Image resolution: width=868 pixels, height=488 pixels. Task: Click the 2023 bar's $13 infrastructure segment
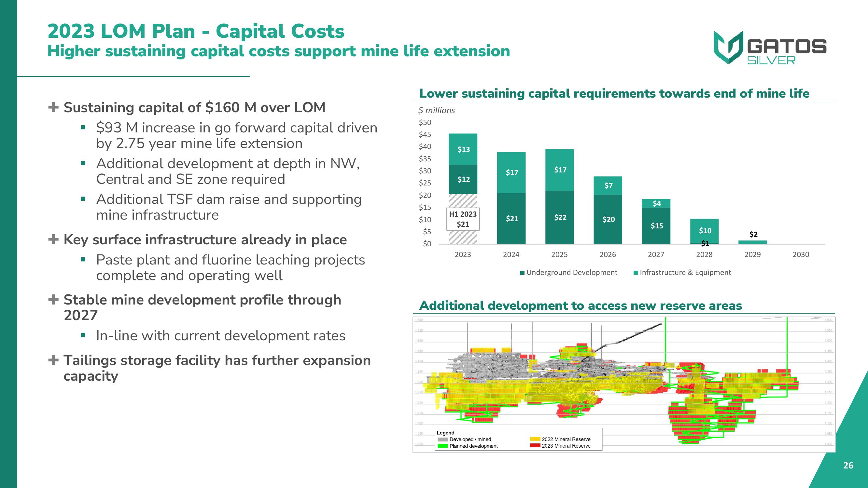pos(463,149)
